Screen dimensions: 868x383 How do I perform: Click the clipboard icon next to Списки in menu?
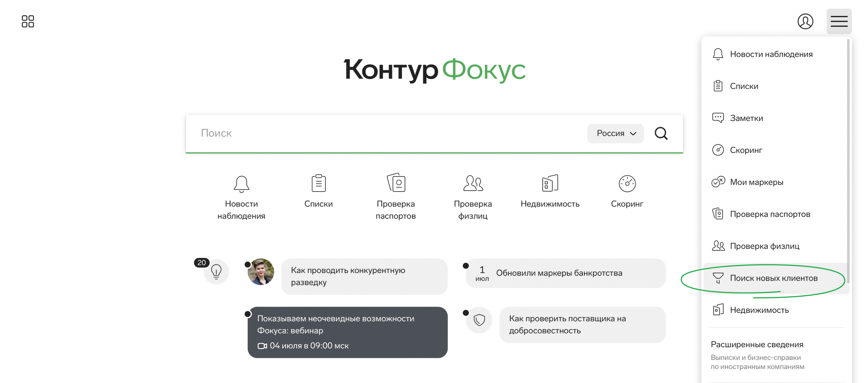click(x=717, y=86)
